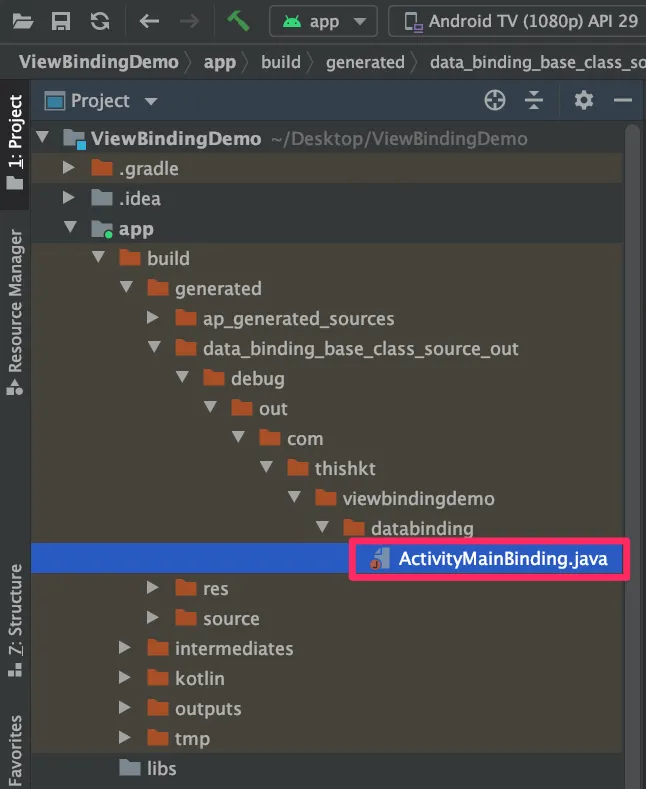Hide the Project panel with minus icon

tap(623, 100)
